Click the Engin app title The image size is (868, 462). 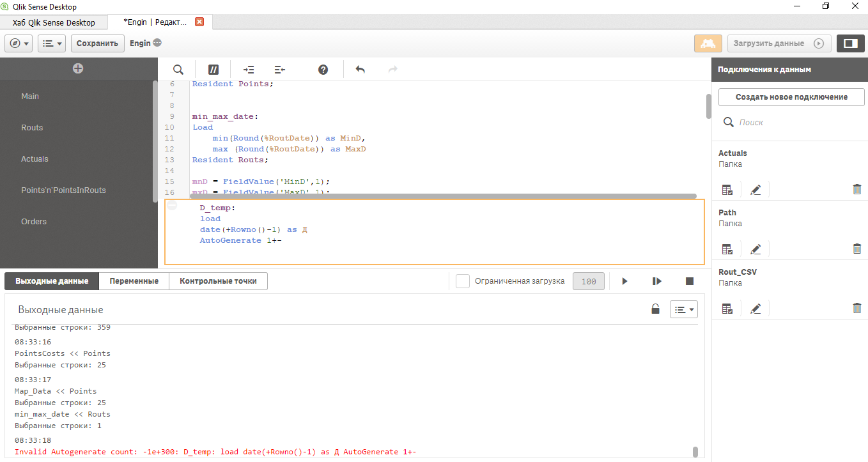[140, 43]
